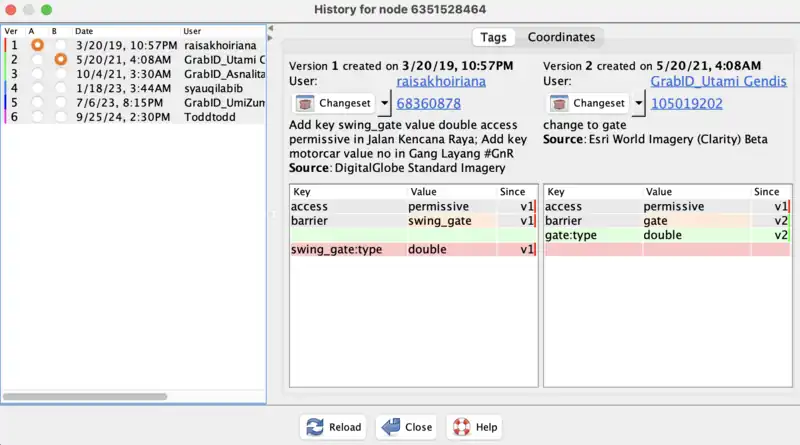Select the Tags tab
This screenshot has height=445, width=800.
point(493,37)
